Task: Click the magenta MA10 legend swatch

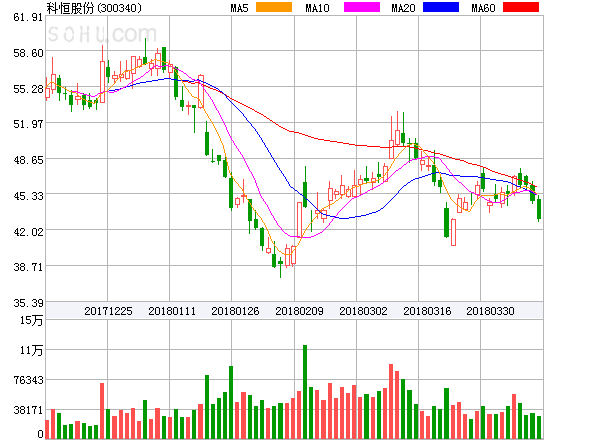Action: click(x=362, y=7)
